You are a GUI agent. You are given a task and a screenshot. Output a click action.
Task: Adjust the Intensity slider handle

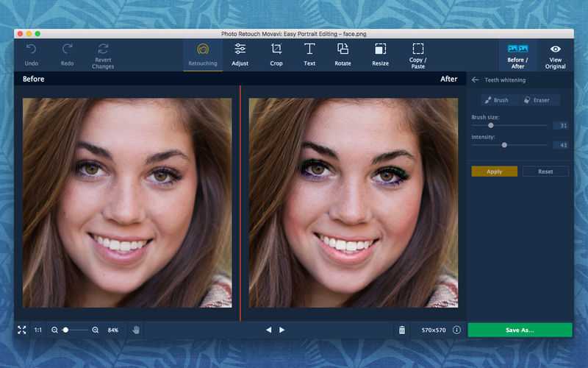point(504,145)
